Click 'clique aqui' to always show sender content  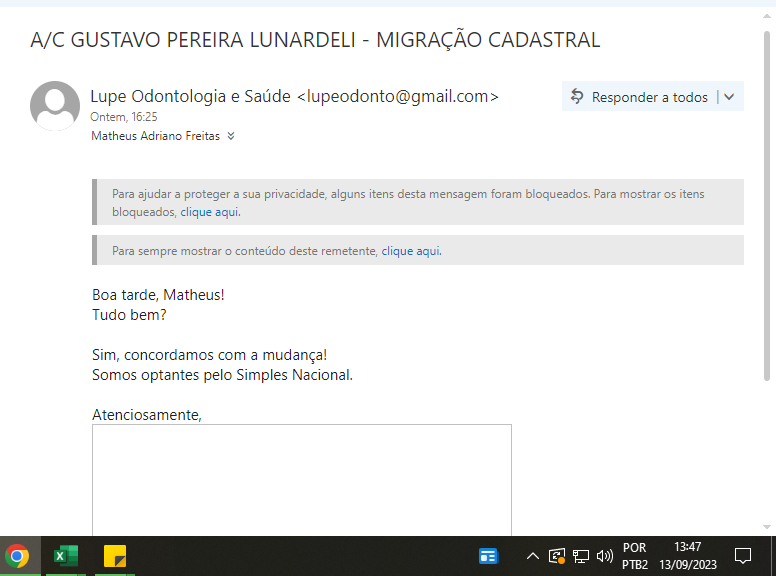(x=411, y=251)
